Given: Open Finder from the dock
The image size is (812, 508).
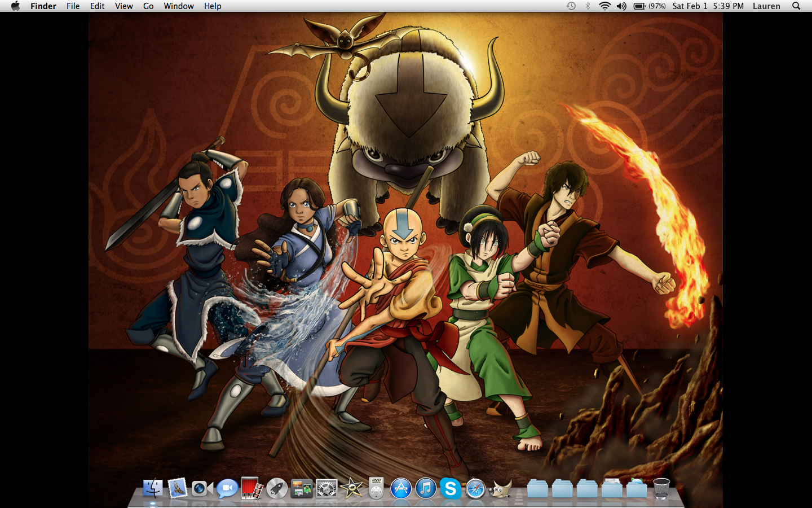Looking at the screenshot, I should 153,488.
